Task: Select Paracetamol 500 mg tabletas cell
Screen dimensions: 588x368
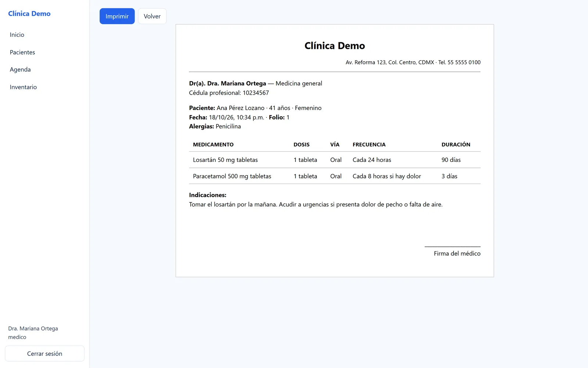Action: tap(232, 176)
